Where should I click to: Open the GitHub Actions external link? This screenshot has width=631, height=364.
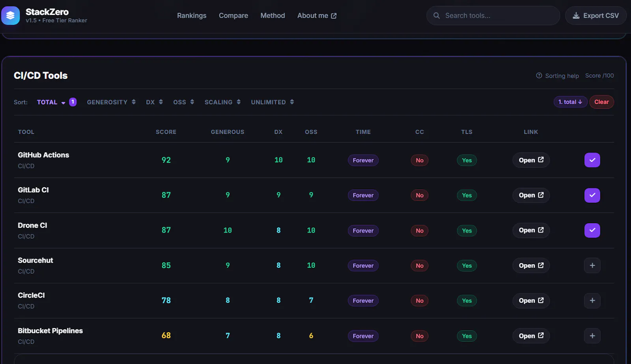point(531,160)
